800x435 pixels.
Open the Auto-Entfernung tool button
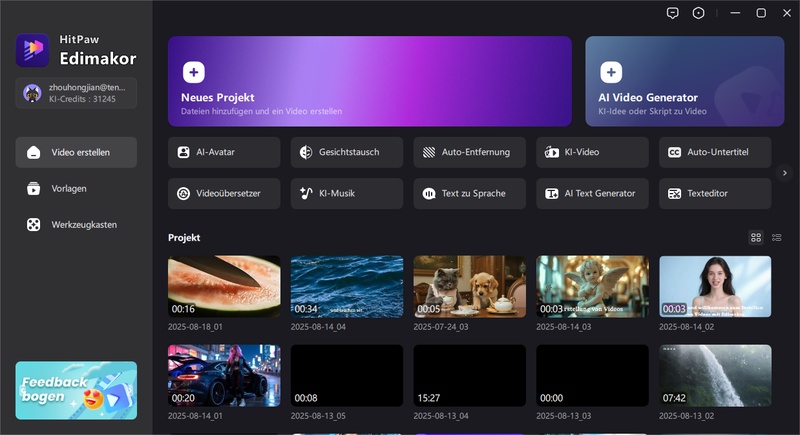pos(469,152)
